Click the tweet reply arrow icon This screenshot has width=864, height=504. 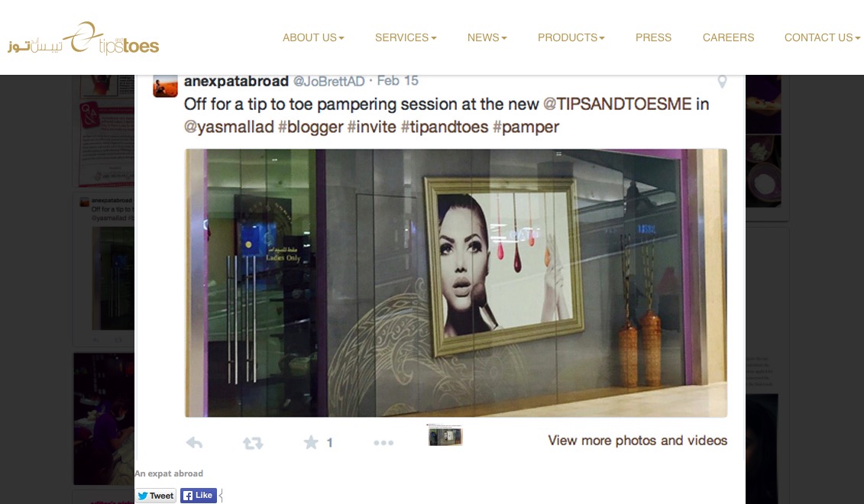pyautogui.click(x=194, y=442)
